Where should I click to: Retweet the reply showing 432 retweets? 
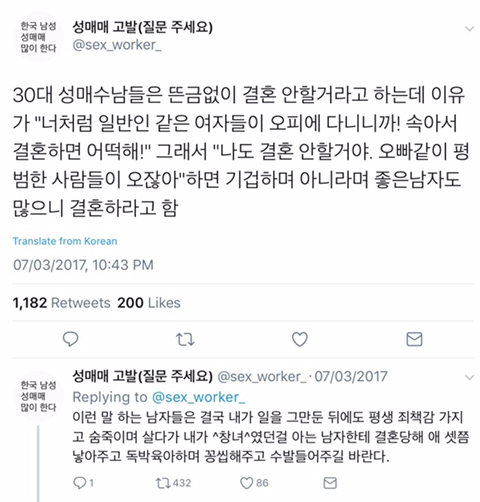(x=173, y=483)
